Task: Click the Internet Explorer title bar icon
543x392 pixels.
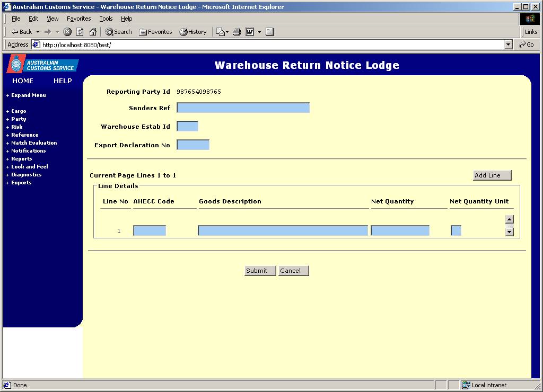Action: pos(7,6)
